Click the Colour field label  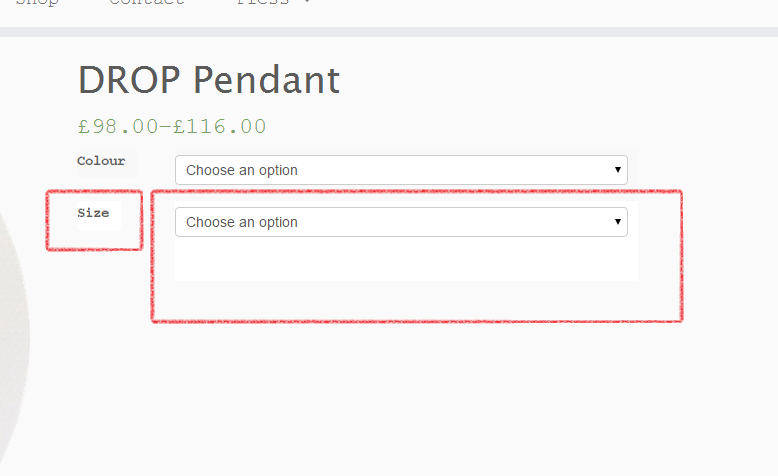pos(101,161)
